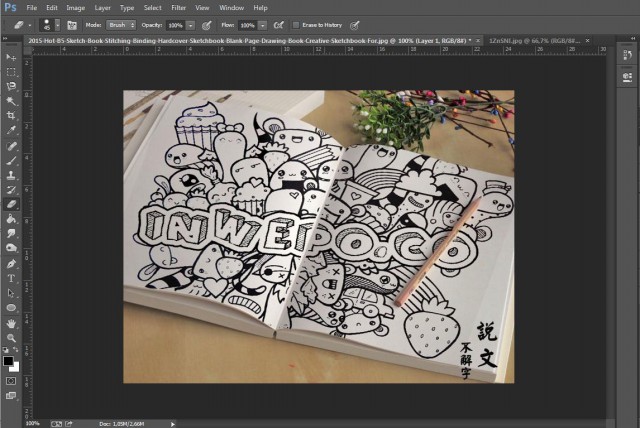The width and height of the screenshot is (640, 428).
Task: Click the zoom level field in status bar
Action: 33,423
